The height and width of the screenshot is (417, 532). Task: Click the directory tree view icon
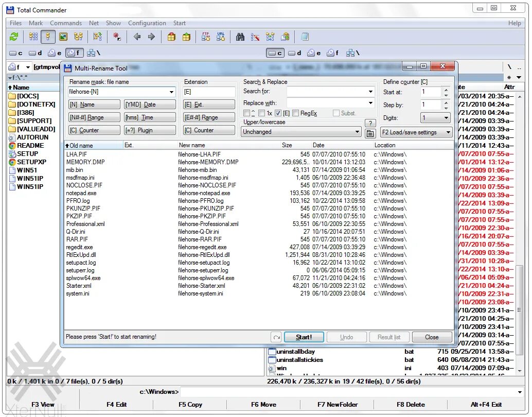click(x=78, y=37)
